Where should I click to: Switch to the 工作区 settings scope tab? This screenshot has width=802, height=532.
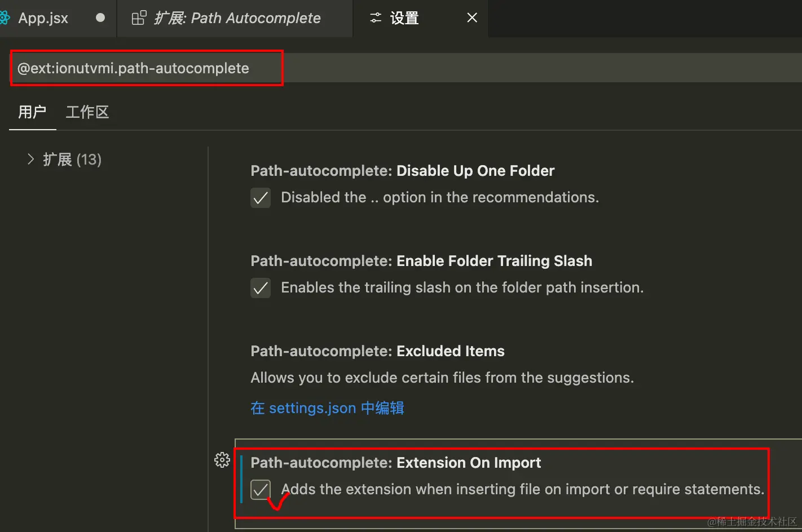pos(87,112)
